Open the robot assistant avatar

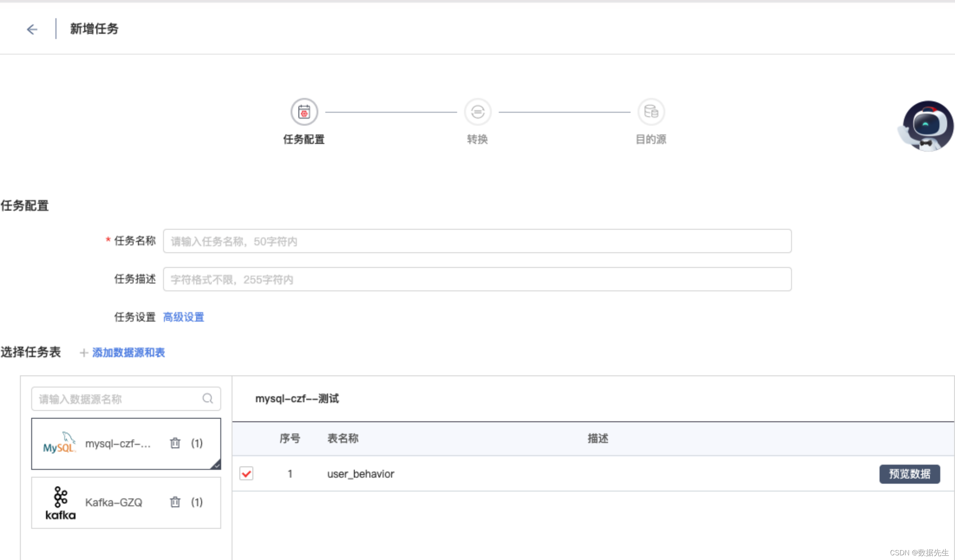pos(927,126)
